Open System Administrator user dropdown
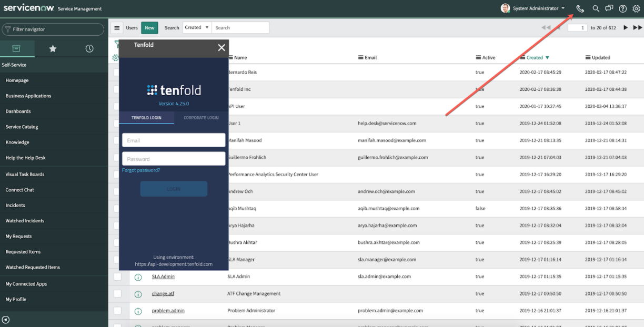The image size is (644, 327). (x=539, y=8)
